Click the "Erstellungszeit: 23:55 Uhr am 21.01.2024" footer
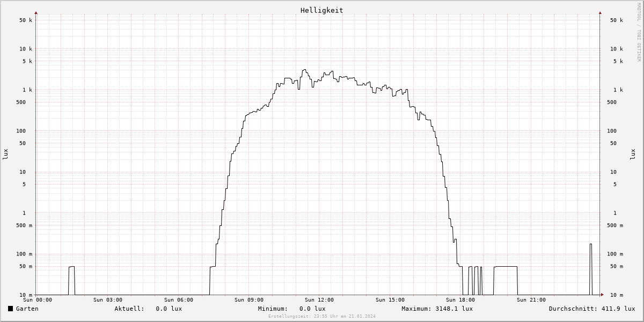Viewport: 644px width, 322px height. pos(322,317)
